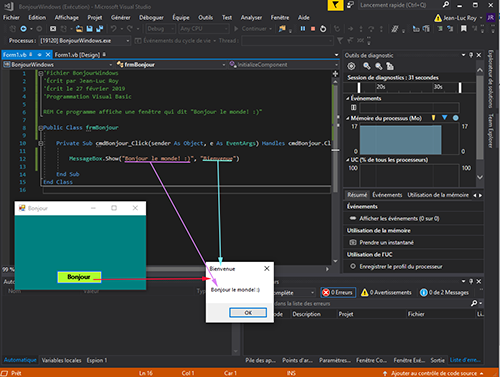Image resolution: width=500 pixels, height=377 pixels.
Task: Collapse the Événements graph section
Action: click(347, 98)
